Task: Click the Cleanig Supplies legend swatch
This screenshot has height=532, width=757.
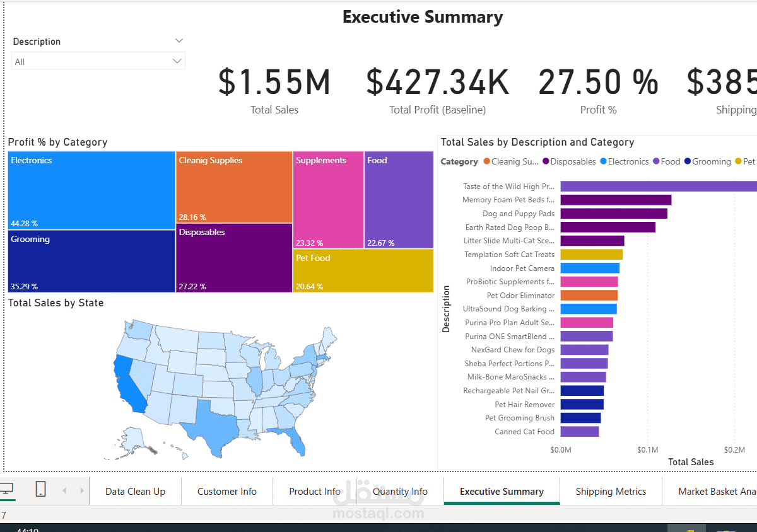Action: tap(486, 161)
